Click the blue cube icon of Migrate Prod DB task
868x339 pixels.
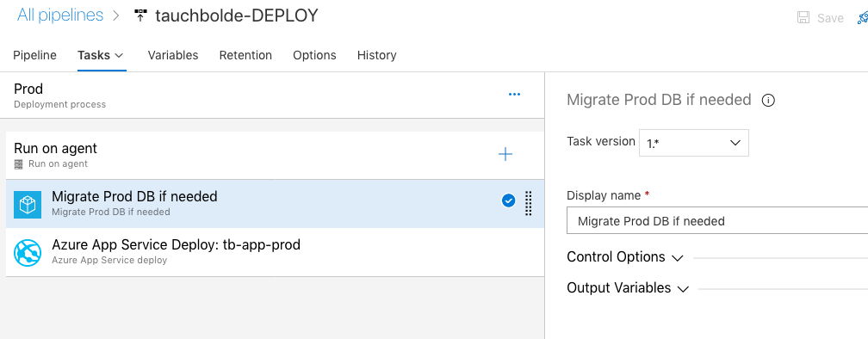28,205
